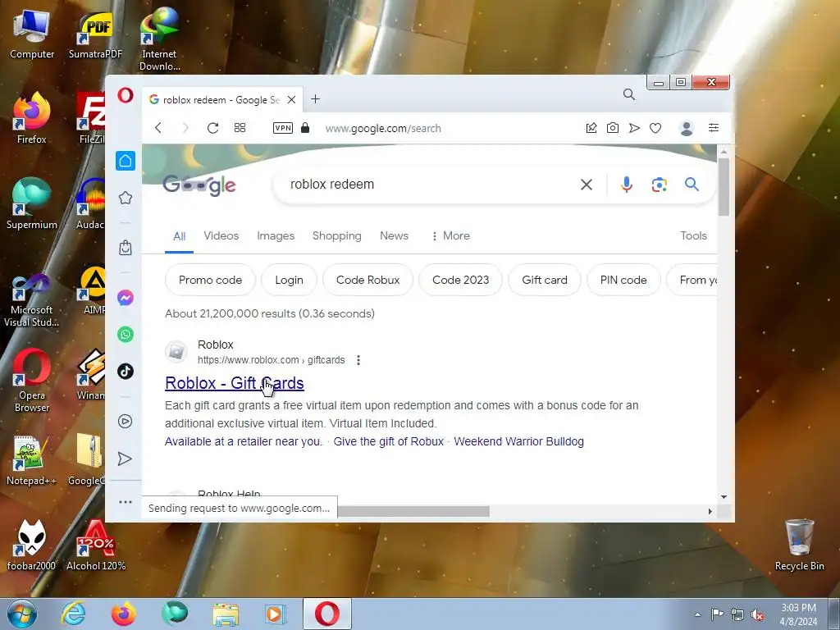
Task: Open Speed Dial tab grid icon
Action: 240,128
